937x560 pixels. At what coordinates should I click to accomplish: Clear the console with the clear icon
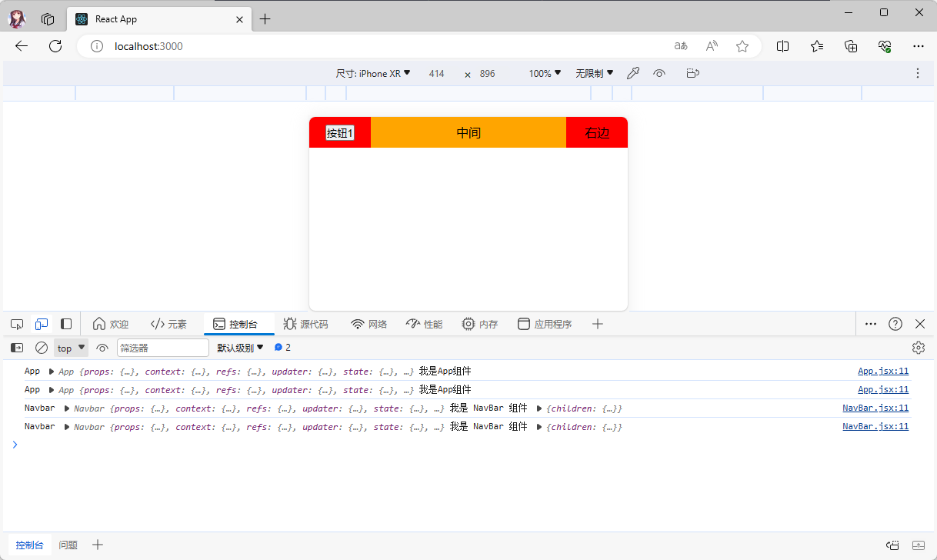[42, 348]
